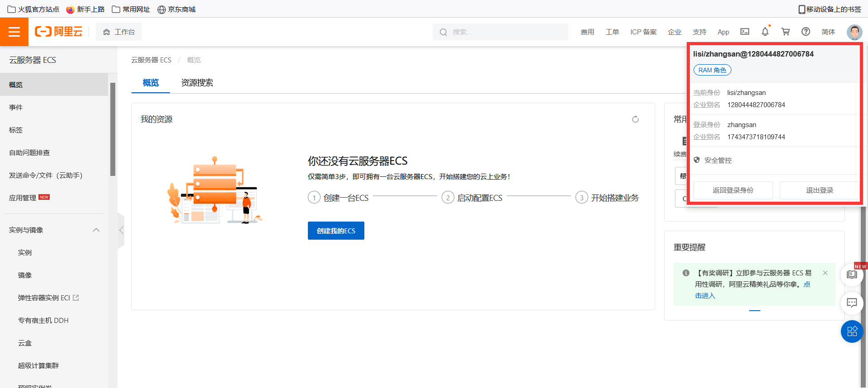Click the 云服务器 ECS sidebar title
This screenshot has height=388, width=868.
pyautogui.click(x=33, y=60)
